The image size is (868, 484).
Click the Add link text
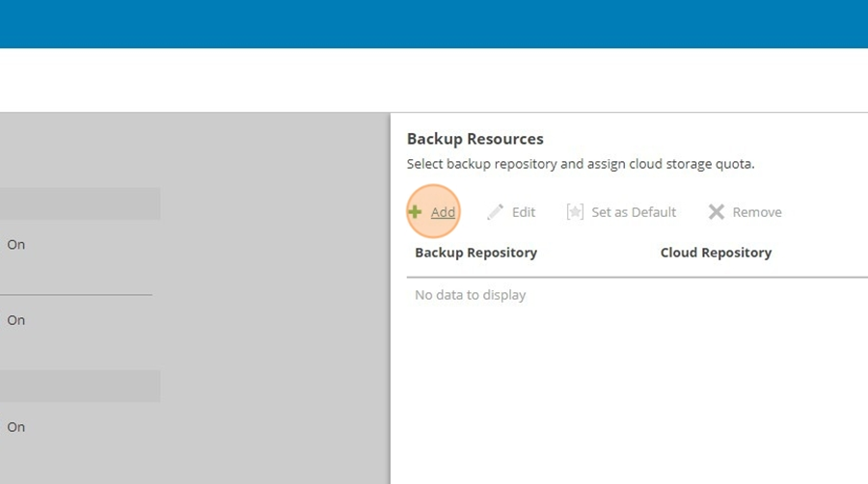click(443, 212)
